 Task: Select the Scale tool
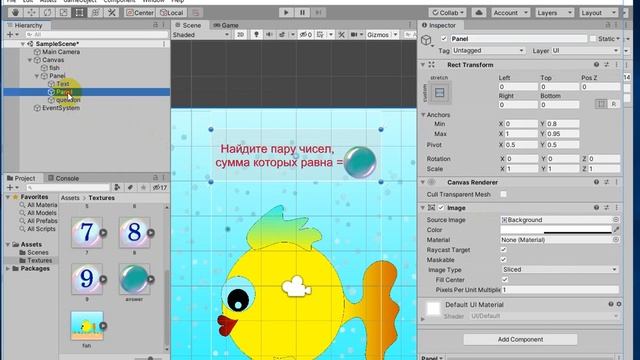click(63, 13)
